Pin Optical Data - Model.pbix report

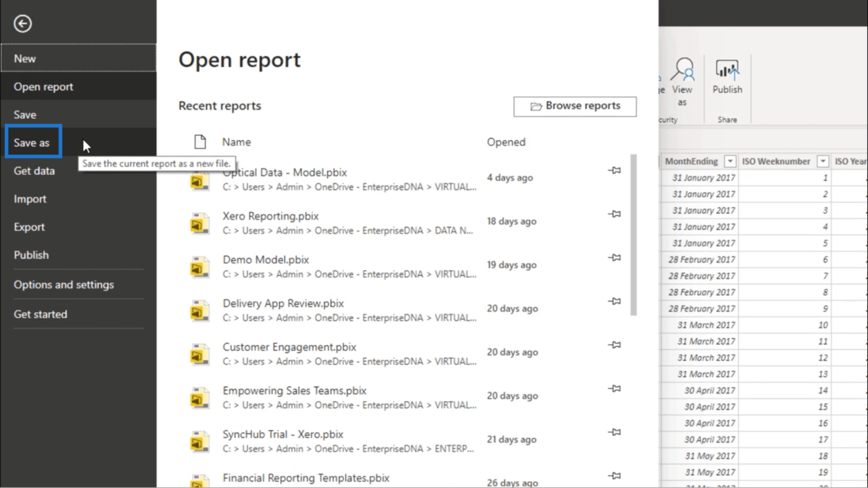pos(614,170)
